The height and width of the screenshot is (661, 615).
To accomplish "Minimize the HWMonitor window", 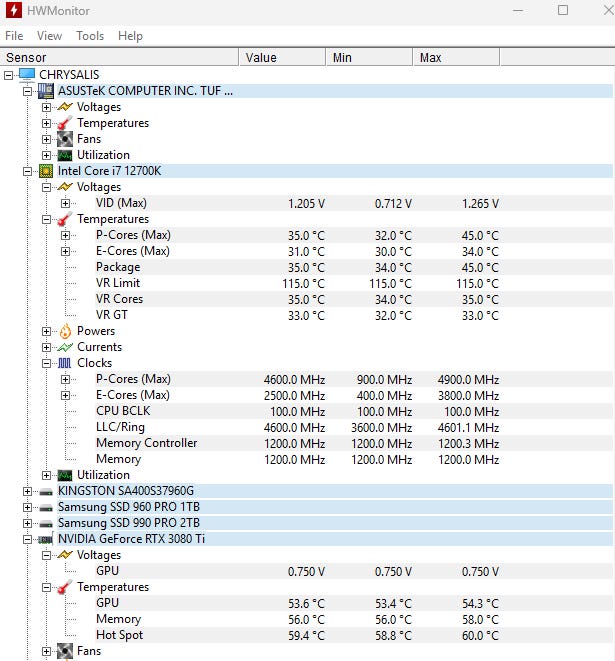I will pos(518,10).
